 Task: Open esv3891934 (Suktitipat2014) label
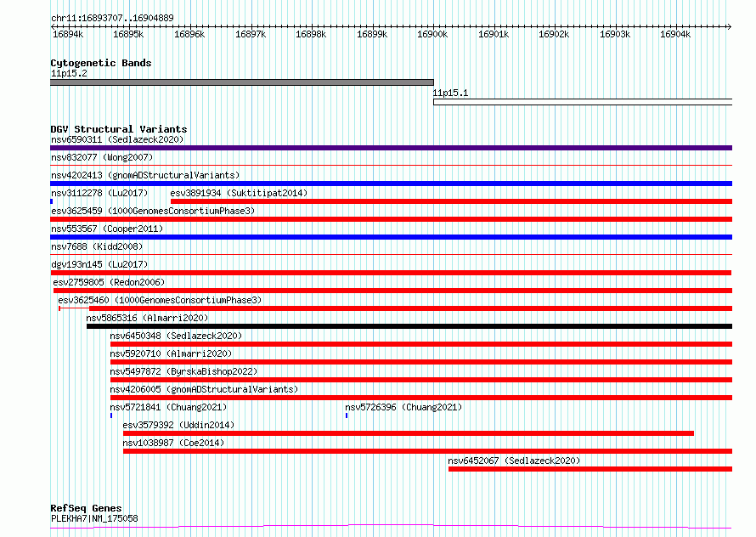pyautogui.click(x=239, y=193)
